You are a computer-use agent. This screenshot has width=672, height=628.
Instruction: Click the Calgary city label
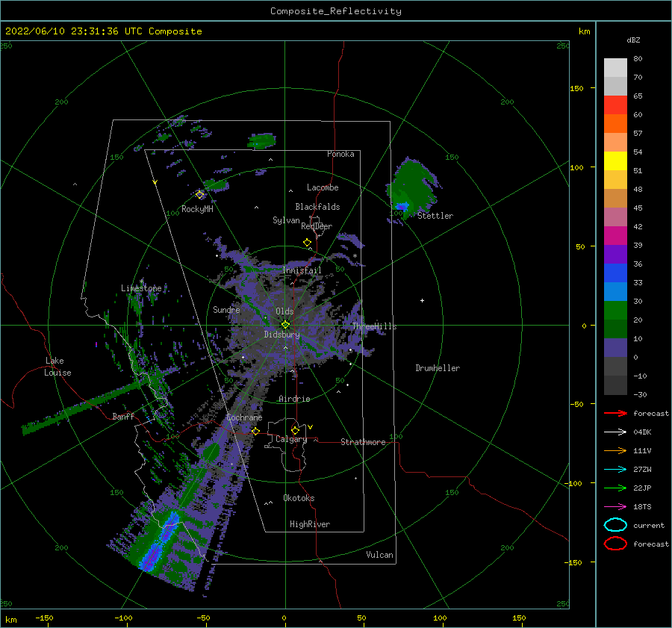coord(291,439)
